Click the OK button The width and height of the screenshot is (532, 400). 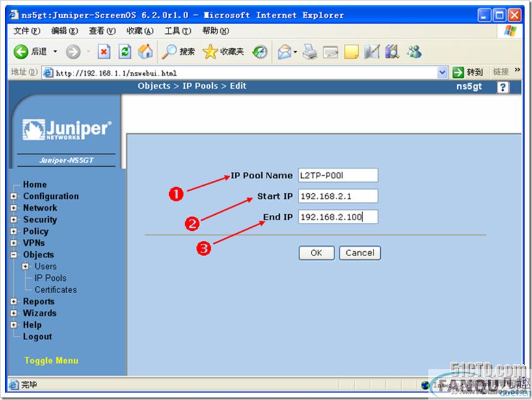[x=317, y=253]
